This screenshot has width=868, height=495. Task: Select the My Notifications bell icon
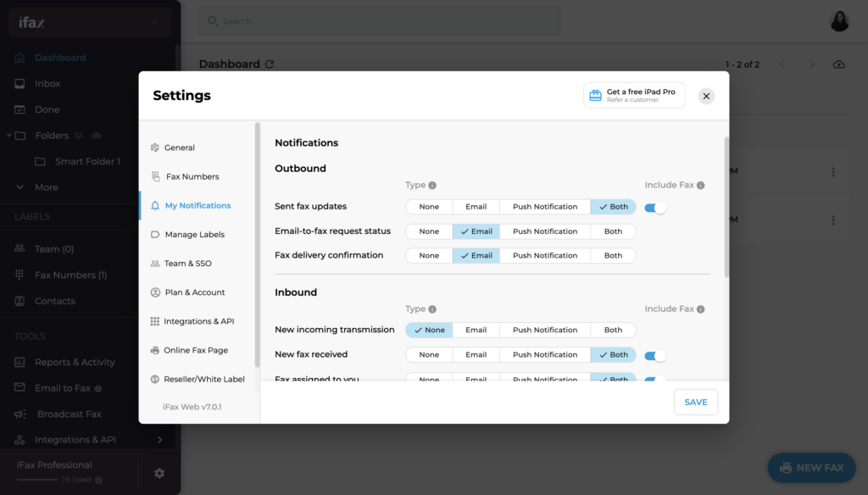click(x=157, y=205)
